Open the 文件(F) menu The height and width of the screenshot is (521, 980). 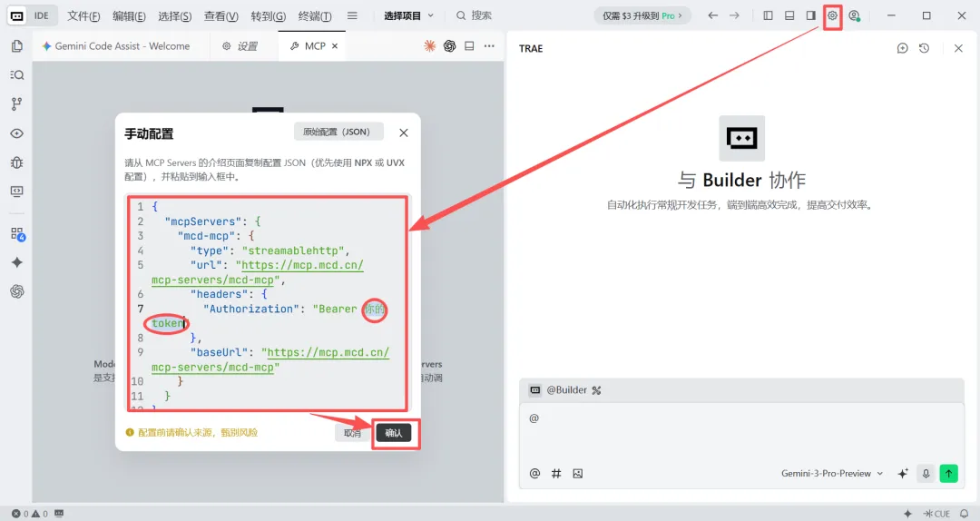click(83, 15)
